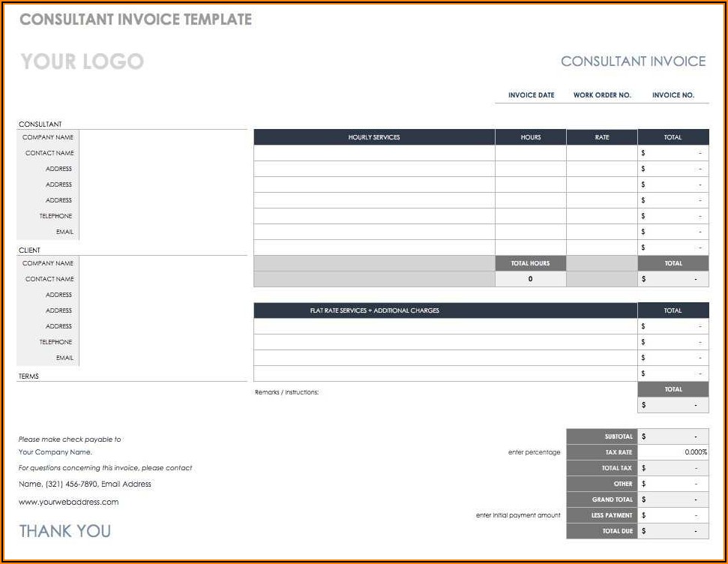This screenshot has width=728, height=564.
Task: Click the consultant COMPANY NAME input cell
Action: [163, 137]
